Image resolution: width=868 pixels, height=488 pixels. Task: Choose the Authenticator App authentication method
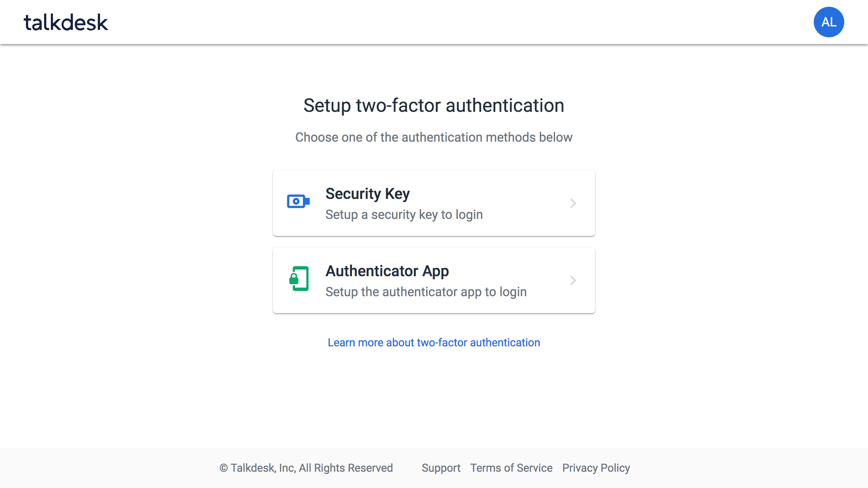[x=433, y=280]
